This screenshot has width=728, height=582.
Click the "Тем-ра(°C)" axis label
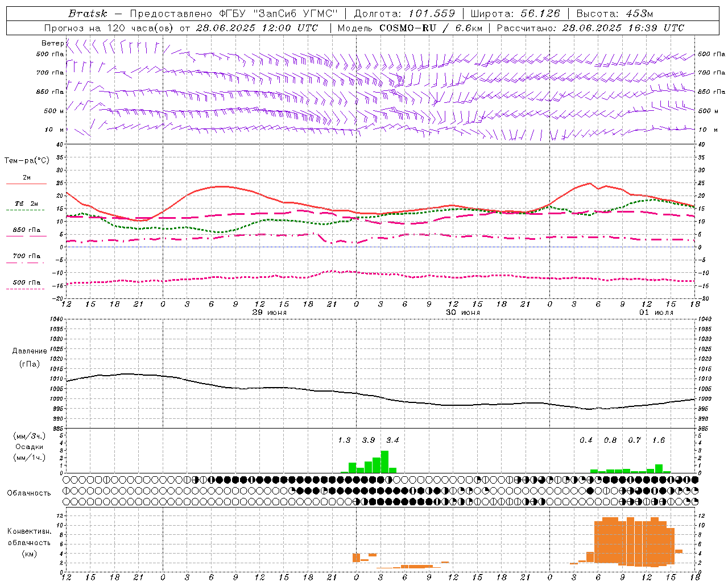(x=27, y=161)
